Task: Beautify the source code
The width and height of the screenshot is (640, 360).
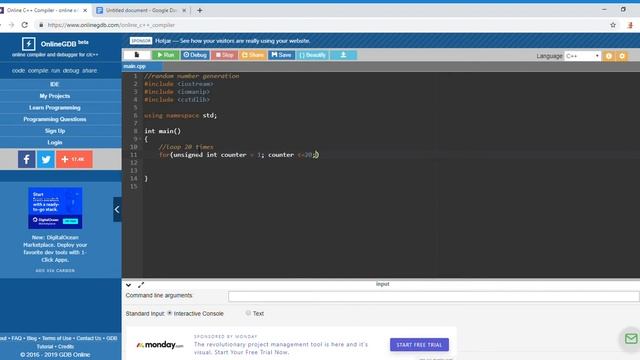Action: (312, 55)
